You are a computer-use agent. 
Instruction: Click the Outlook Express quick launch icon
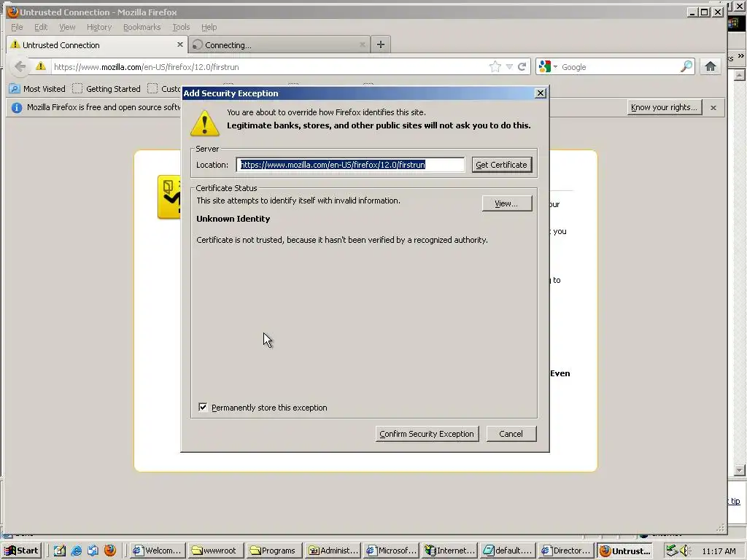[x=93, y=551]
